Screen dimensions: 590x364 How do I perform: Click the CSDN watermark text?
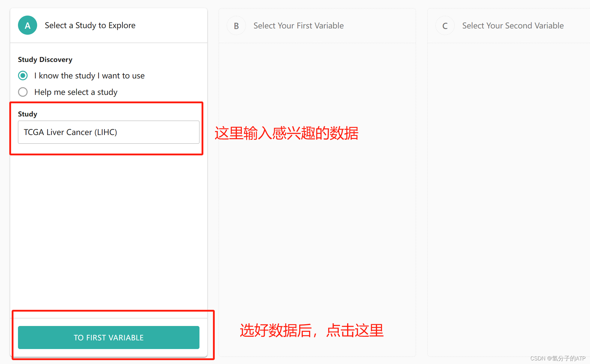[557, 358]
